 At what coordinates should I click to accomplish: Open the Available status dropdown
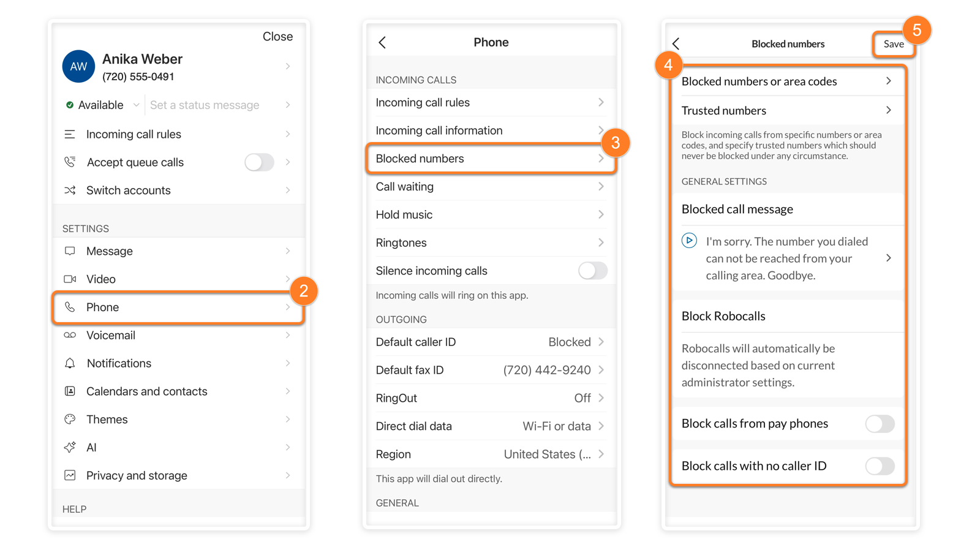point(103,105)
